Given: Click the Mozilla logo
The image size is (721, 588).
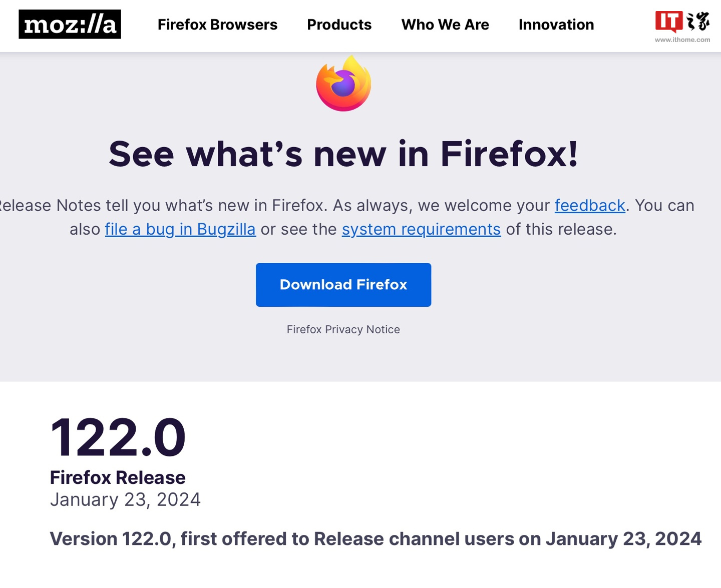Looking at the screenshot, I should (x=70, y=24).
